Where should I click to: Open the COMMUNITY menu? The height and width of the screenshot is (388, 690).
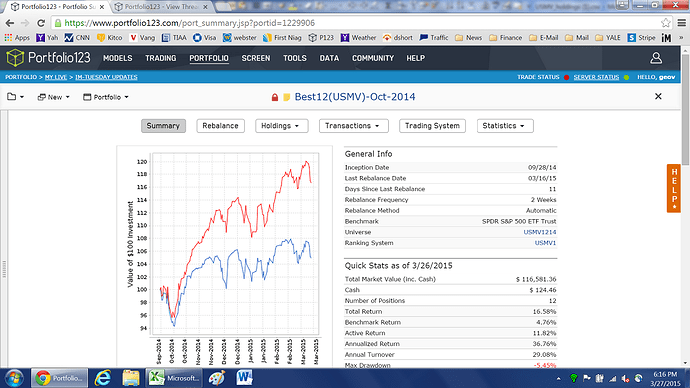coord(373,58)
